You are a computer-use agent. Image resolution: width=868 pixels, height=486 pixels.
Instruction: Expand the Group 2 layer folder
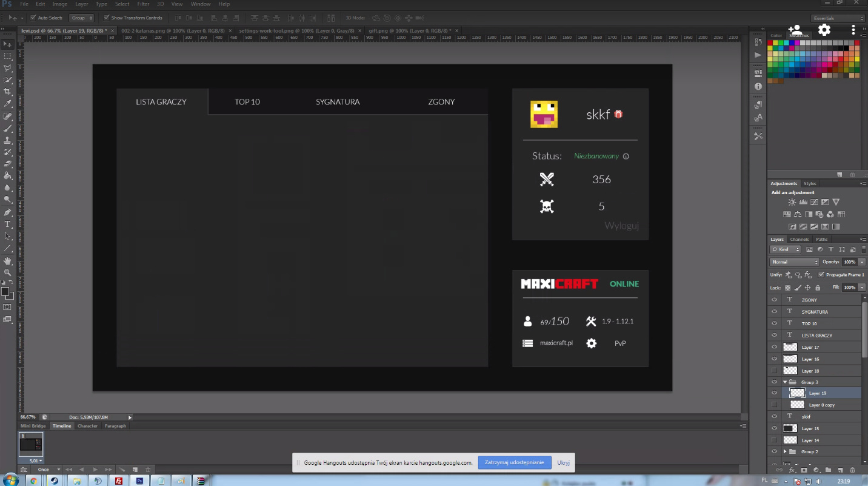coord(785,452)
